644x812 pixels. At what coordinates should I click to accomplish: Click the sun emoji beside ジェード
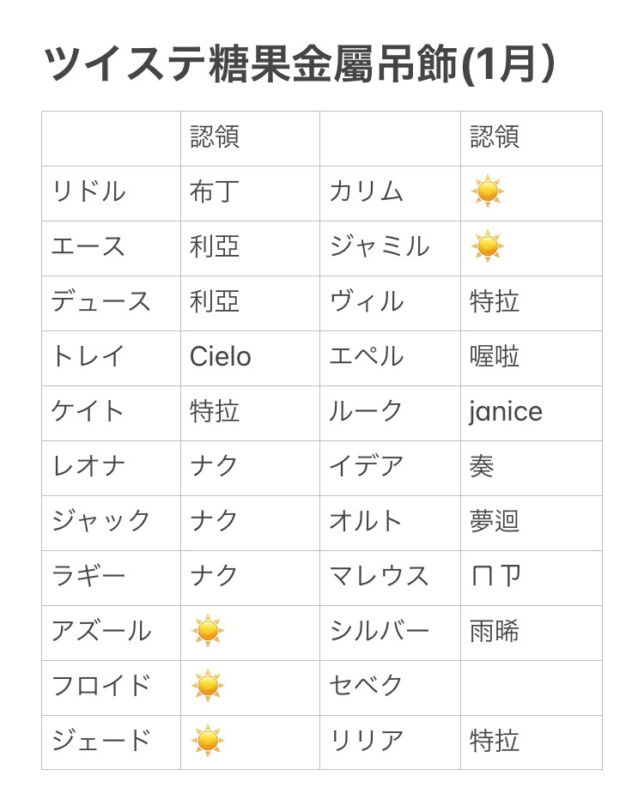208,741
